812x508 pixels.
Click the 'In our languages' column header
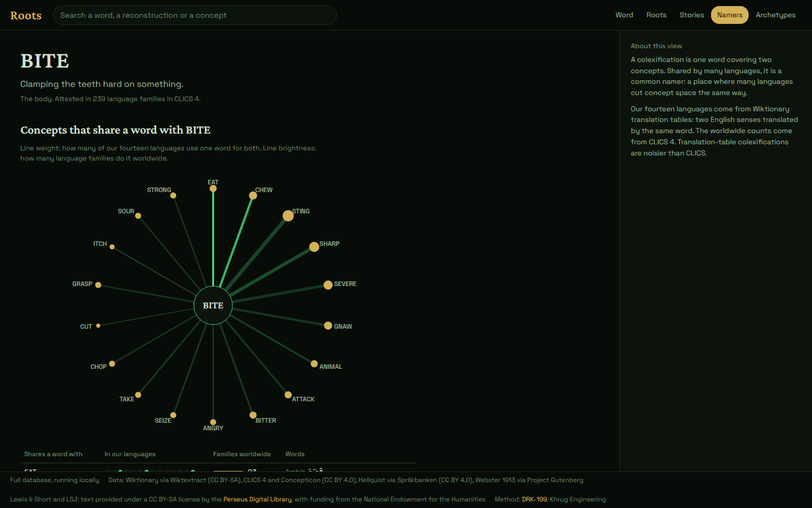pyautogui.click(x=130, y=454)
